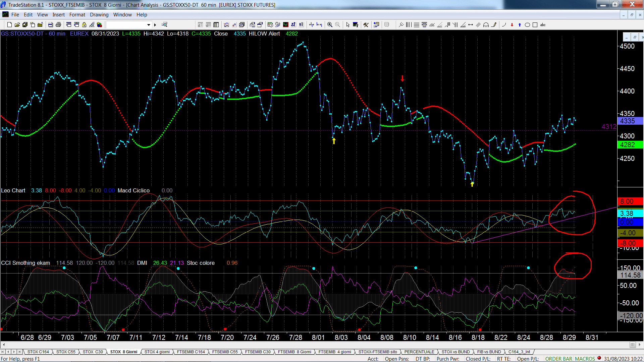Switch to STOX C55 tab
Viewport: 644px width, 362px height.
(66, 352)
